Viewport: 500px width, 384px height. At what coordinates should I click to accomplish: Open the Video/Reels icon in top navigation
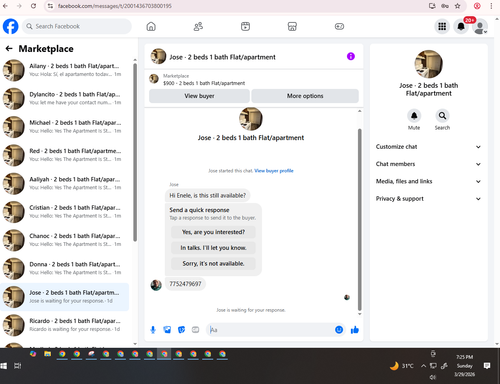245,26
